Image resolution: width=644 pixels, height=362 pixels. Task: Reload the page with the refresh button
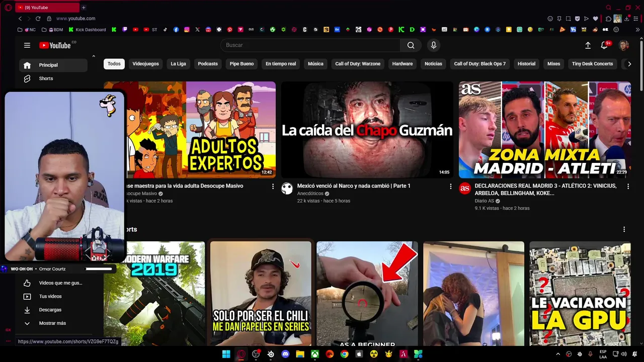click(38, 19)
